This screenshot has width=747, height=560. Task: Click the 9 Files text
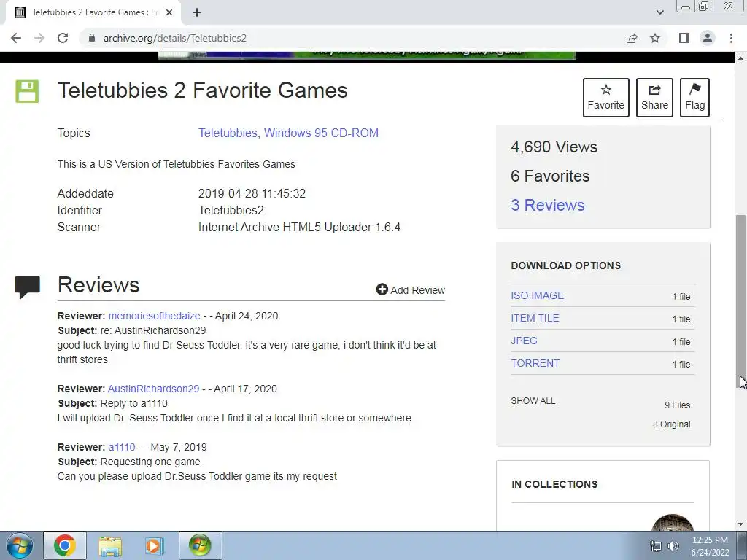pyautogui.click(x=678, y=405)
